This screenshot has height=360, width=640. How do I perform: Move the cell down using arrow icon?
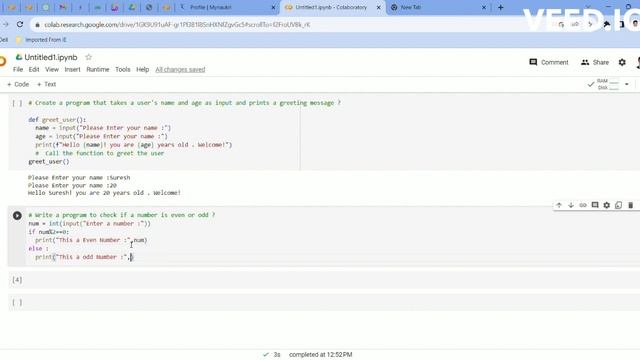coord(571,205)
